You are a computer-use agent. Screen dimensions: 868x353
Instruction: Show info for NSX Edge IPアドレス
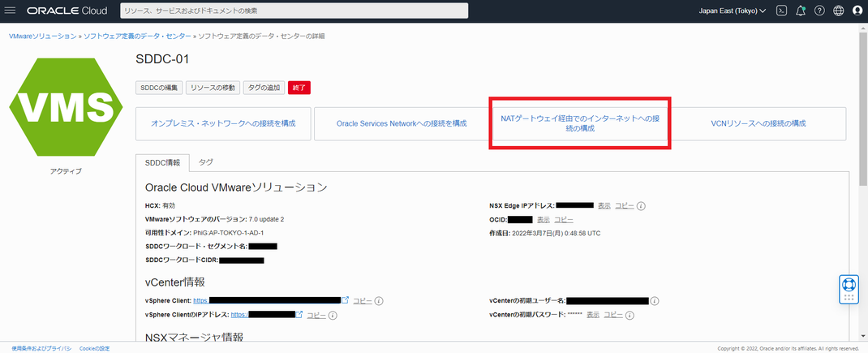click(641, 205)
